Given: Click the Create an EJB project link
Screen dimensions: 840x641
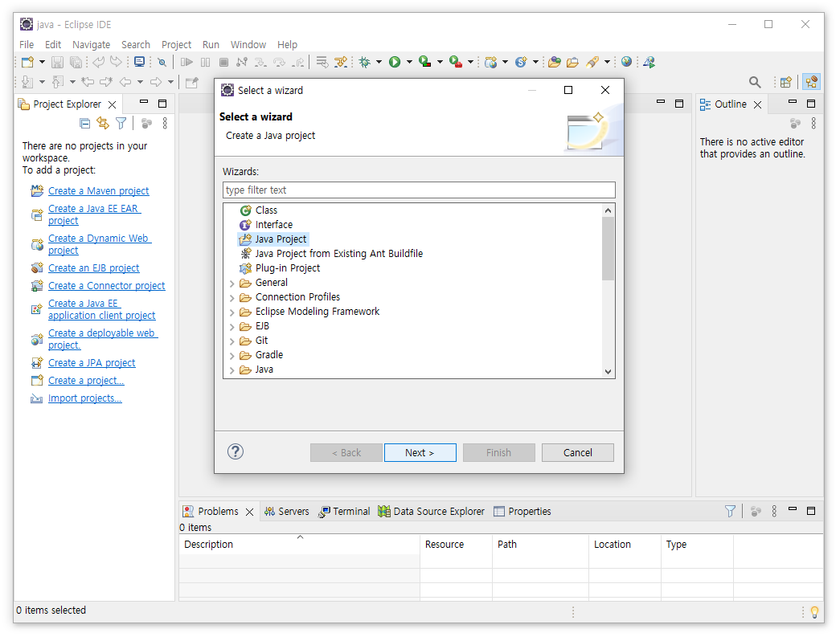Looking at the screenshot, I should (94, 267).
